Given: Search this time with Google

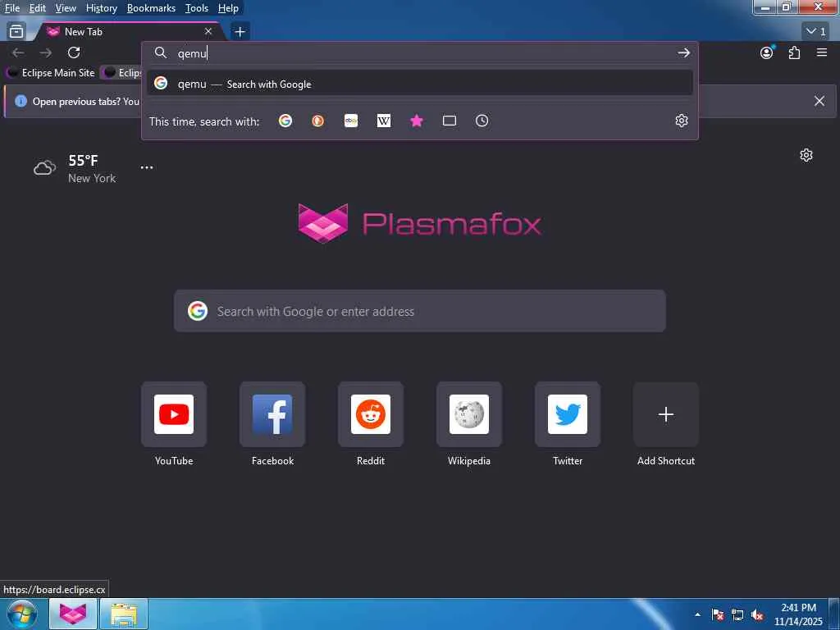Looking at the screenshot, I should (285, 121).
